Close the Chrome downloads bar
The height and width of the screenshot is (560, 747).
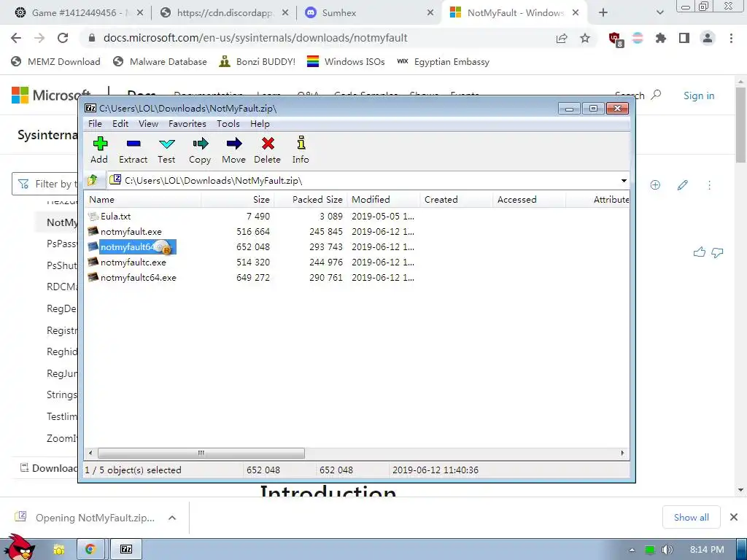coord(734,517)
